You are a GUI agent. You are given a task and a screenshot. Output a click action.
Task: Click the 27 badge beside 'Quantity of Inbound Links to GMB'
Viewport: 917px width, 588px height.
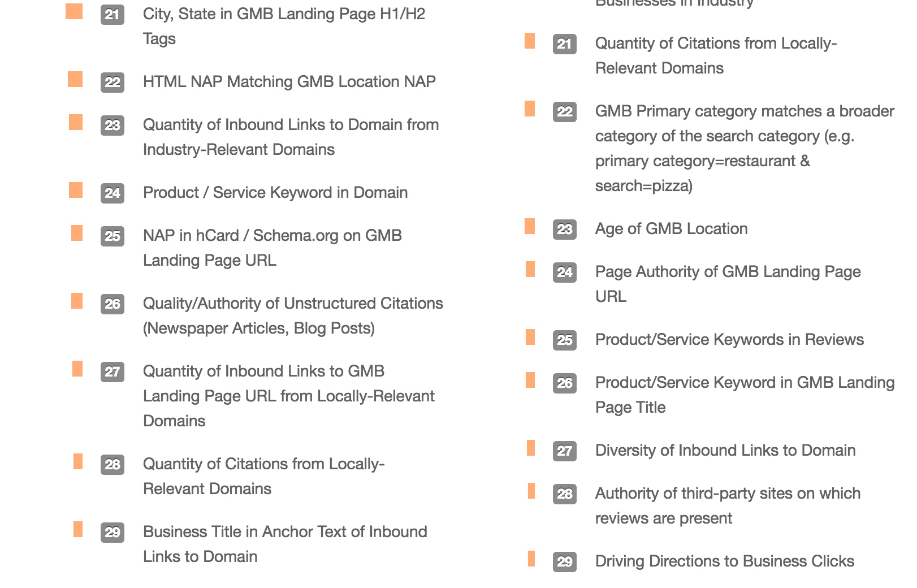pyautogui.click(x=113, y=371)
